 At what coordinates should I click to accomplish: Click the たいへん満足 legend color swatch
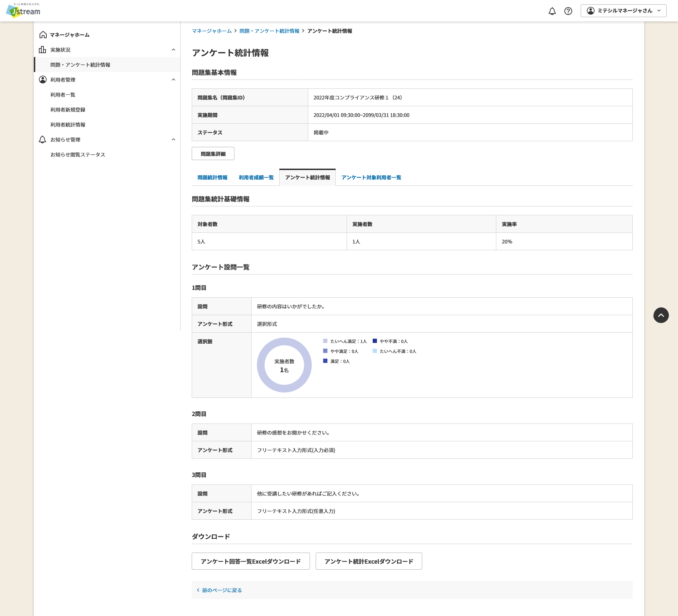tap(325, 341)
